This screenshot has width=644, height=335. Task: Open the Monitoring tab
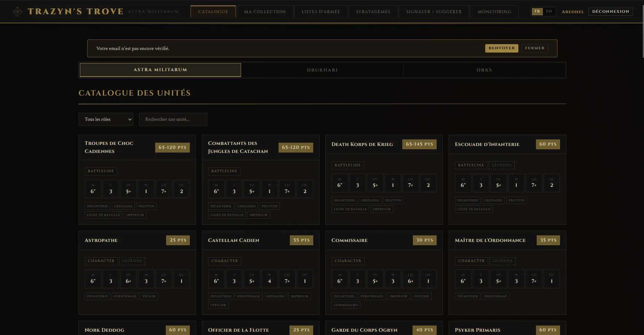[x=495, y=12]
